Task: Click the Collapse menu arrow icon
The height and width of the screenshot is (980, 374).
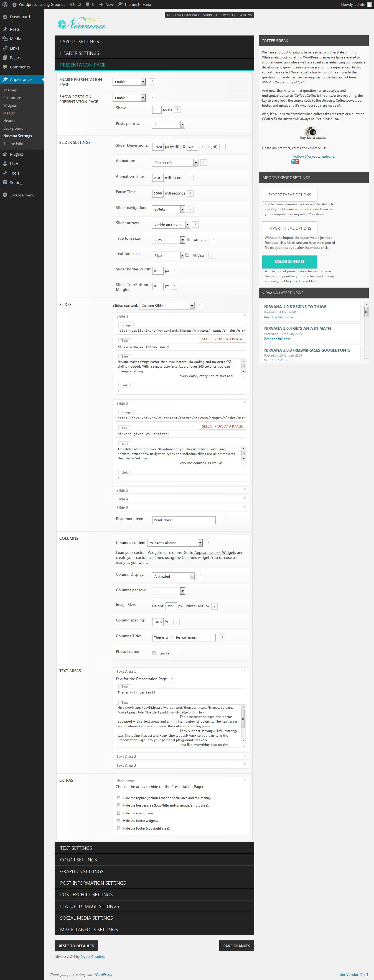Action: (x=5, y=195)
